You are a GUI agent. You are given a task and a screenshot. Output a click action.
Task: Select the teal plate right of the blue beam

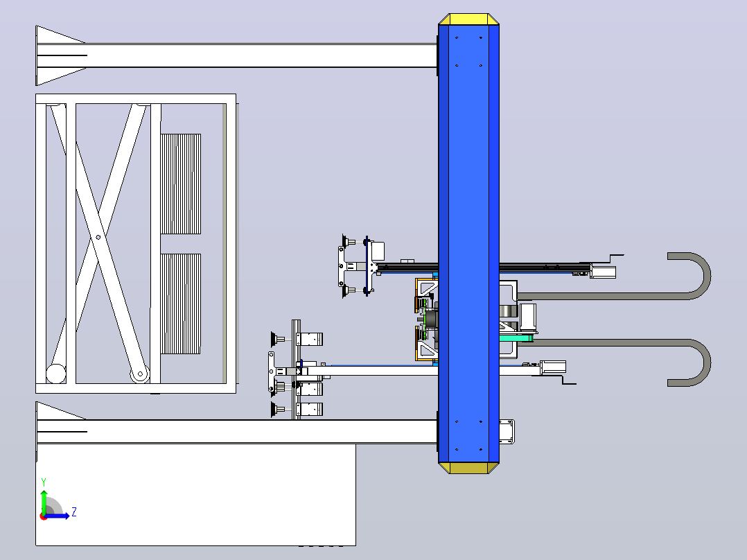[516, 338]
